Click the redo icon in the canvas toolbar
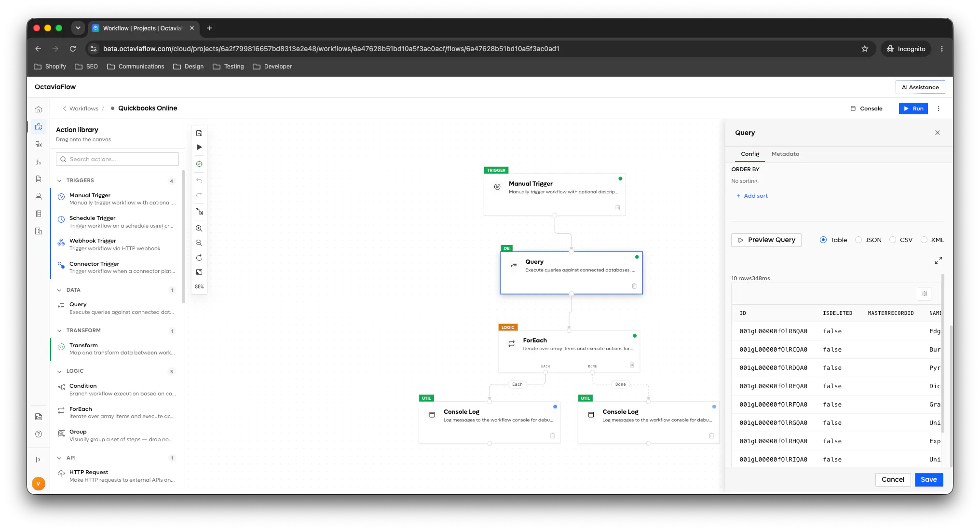Screen dimensions: 980x530 [x=199, y=195]
